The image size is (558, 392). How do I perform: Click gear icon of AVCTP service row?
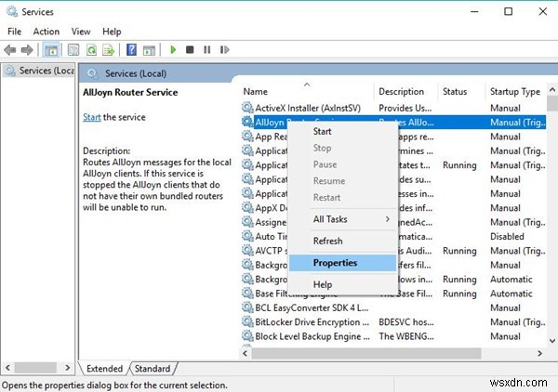coord(247,250)
